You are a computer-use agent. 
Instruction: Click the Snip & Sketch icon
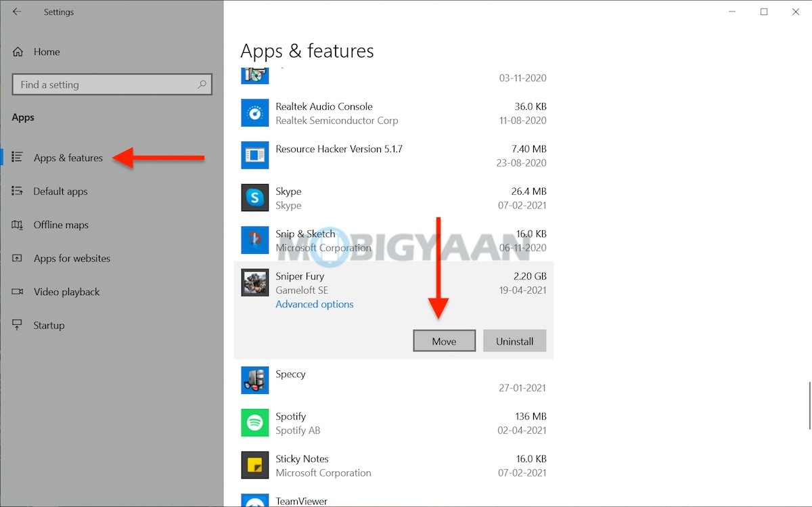tap(254, 240)
